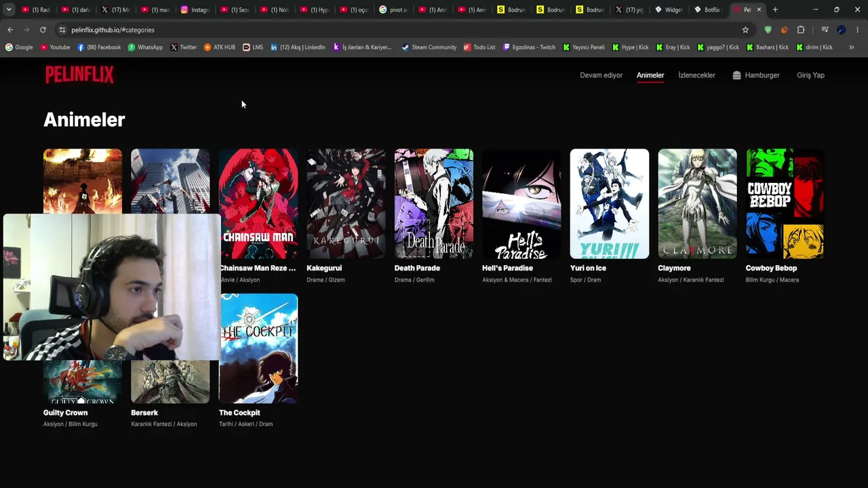This screenshot has width=868, height=488.
Task: Switch to the pivot Google search tab
Action: coord(393,9)
